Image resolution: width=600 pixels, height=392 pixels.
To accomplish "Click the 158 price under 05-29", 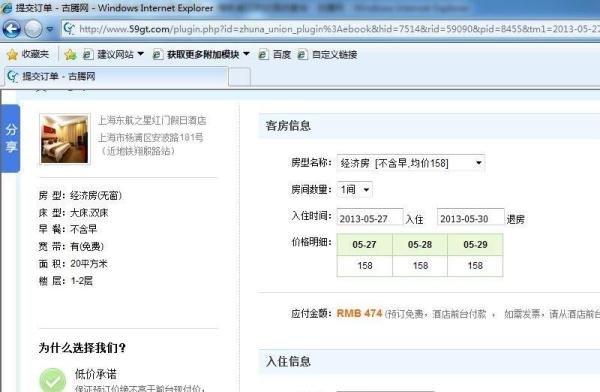I will [x=475, y=266].
